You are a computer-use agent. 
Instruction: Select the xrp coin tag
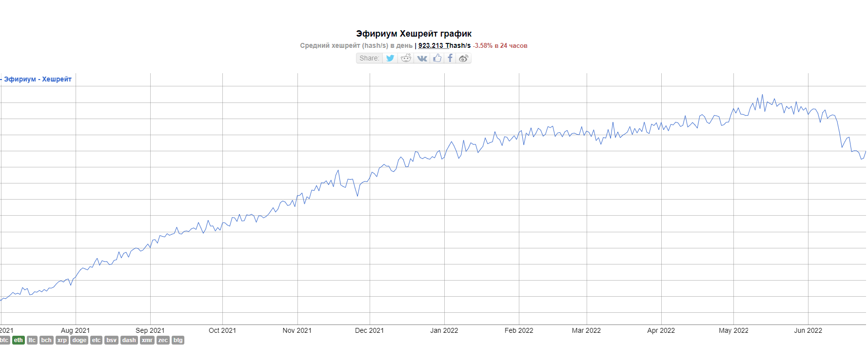click(62, 340)
